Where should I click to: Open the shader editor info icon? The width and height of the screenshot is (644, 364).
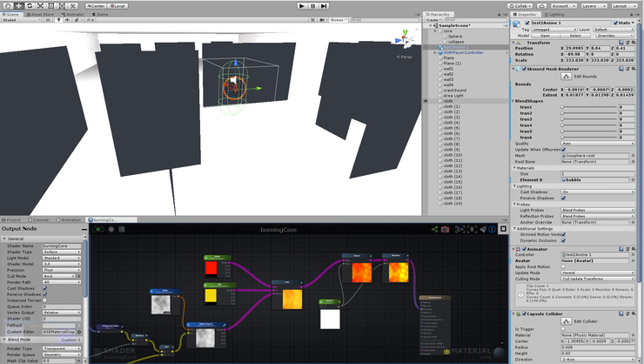[492, 229]
